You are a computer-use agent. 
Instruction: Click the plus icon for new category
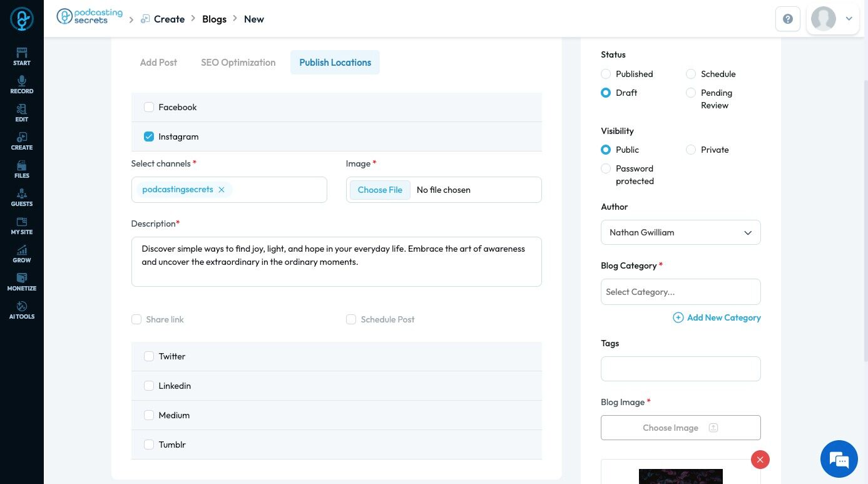pos(678,317)
